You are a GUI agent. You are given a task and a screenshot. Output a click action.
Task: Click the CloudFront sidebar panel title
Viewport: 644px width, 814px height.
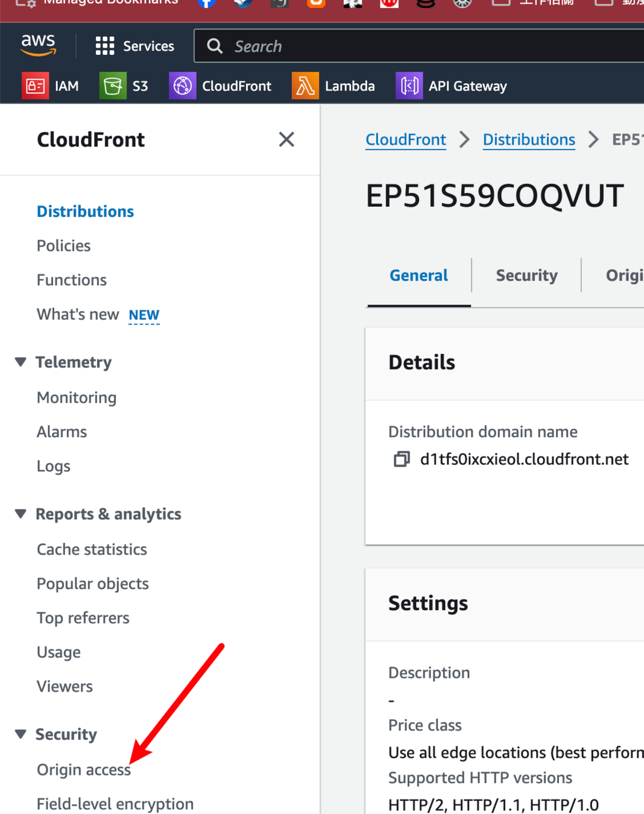(90, 140)
